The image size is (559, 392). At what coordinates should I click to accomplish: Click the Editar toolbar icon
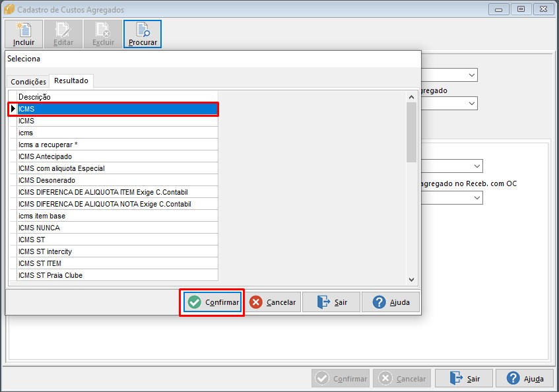tap(63, 29)
